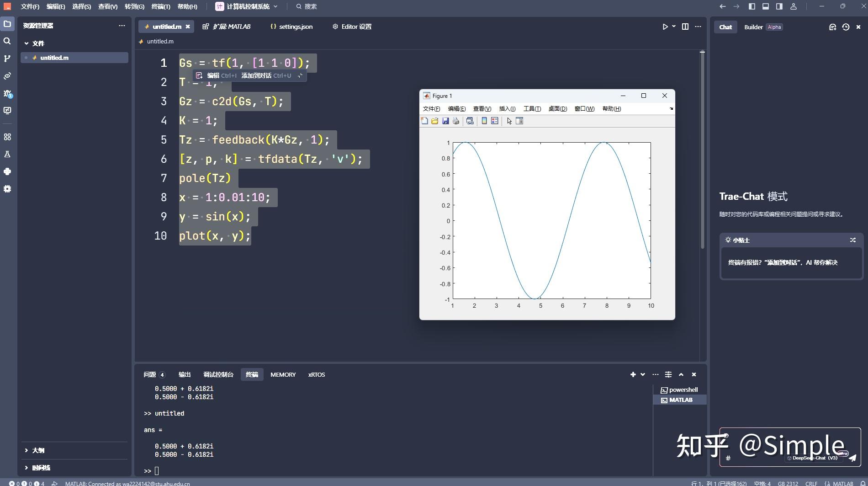868x486 pixels.
Task: Select the source control icon in sidebar
Action: tap(7, 58)
